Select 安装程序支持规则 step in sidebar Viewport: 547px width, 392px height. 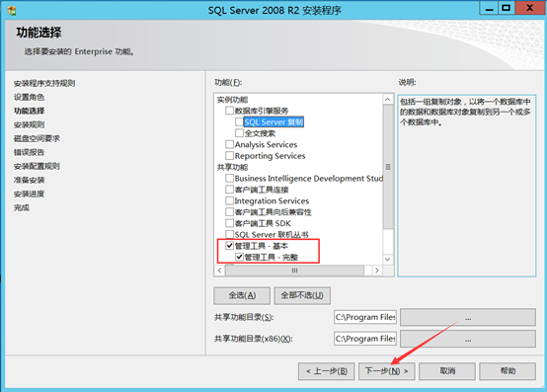pyautogui.click(x=44, y=83)
